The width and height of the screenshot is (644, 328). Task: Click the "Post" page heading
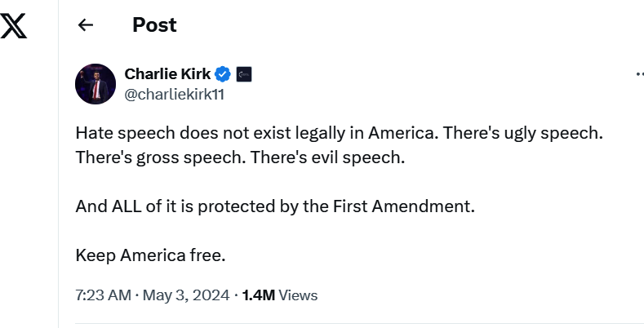[154, 25]
